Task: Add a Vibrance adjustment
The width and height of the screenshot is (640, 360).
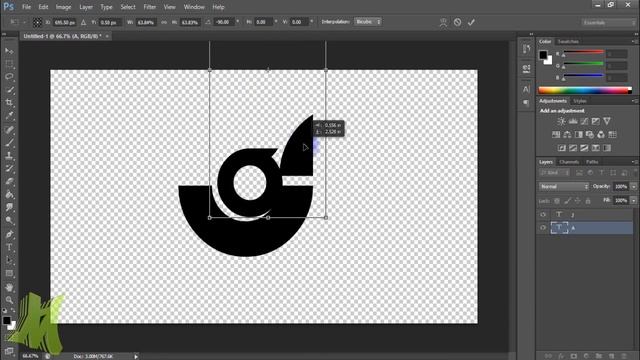Action: pyautogui.click(x=607, y=121)
